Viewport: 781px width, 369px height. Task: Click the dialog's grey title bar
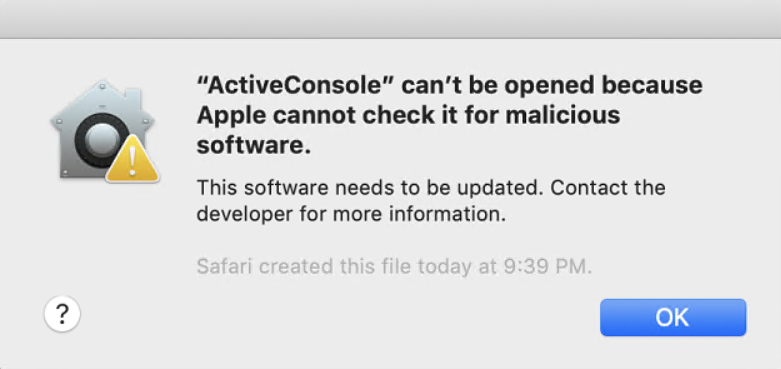click(390, 19)
